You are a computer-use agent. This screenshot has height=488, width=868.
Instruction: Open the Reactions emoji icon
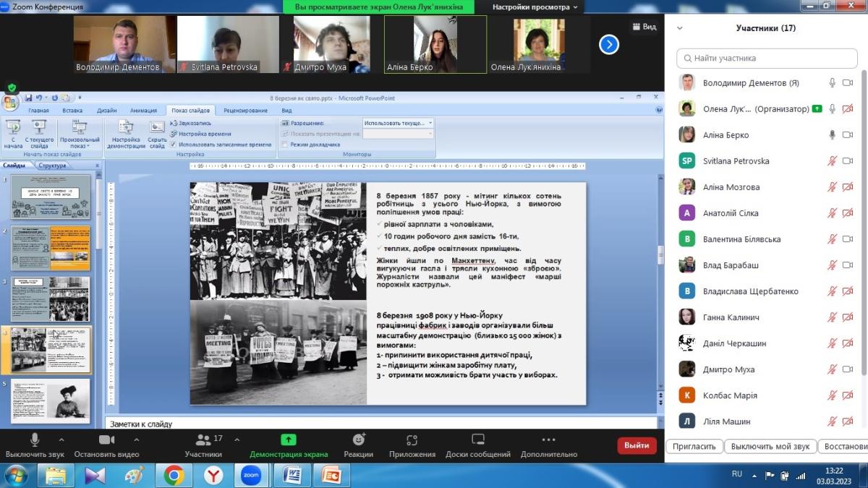point(358,440)
